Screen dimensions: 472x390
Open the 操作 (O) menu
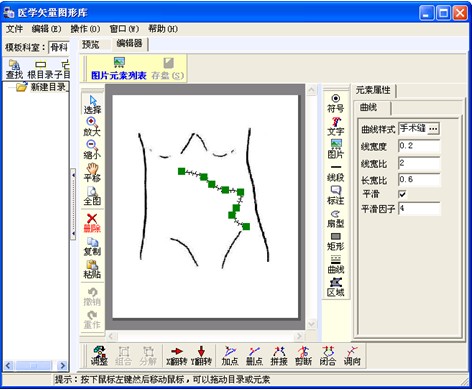click(85, 29)
